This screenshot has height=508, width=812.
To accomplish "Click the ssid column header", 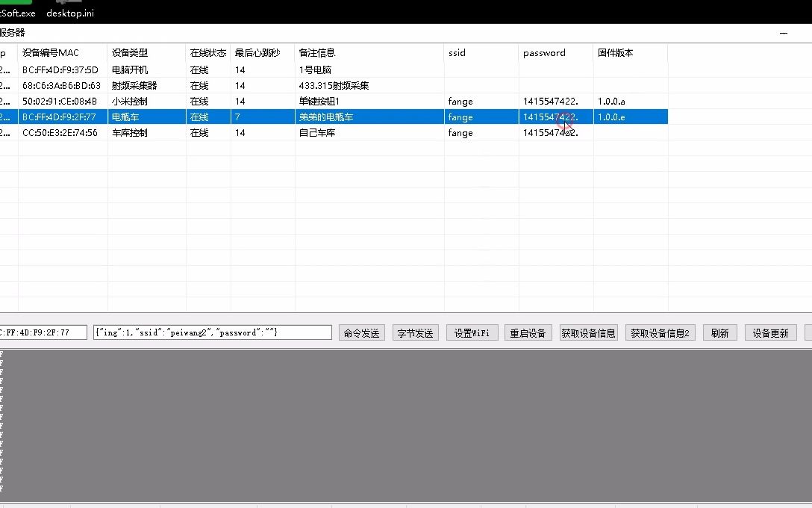I will click(x=455, y=53).
